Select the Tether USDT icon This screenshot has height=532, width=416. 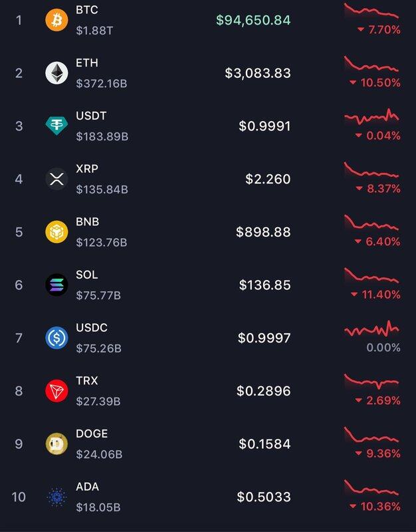click(x=56, y=126)
